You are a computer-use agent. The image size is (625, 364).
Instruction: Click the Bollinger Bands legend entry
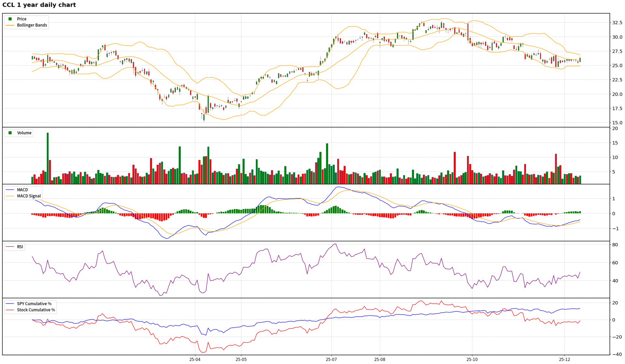pyautogui.click(x=32, y=25)
